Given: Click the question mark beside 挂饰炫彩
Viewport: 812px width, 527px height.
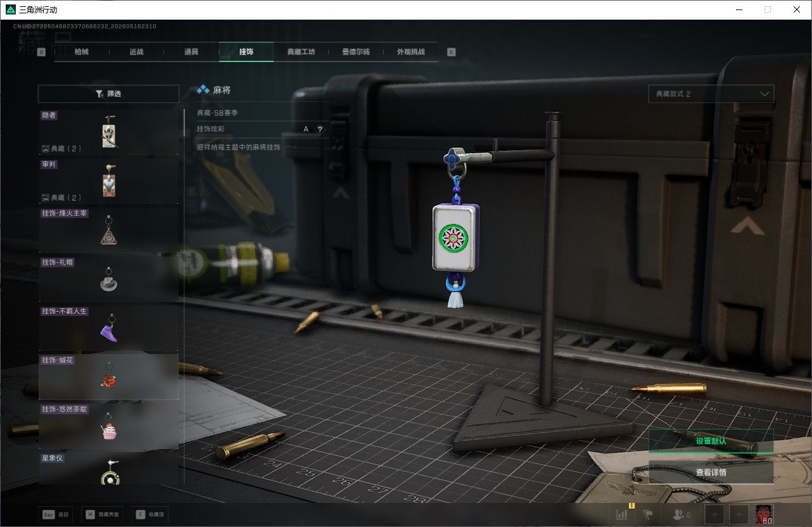Looking at the screenshot, I should point(320,129).
